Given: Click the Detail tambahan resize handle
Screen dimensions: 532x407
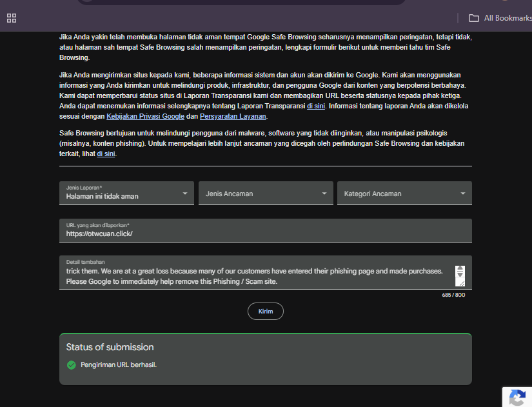Looking at the screenshot, I should tap(462, 283).
